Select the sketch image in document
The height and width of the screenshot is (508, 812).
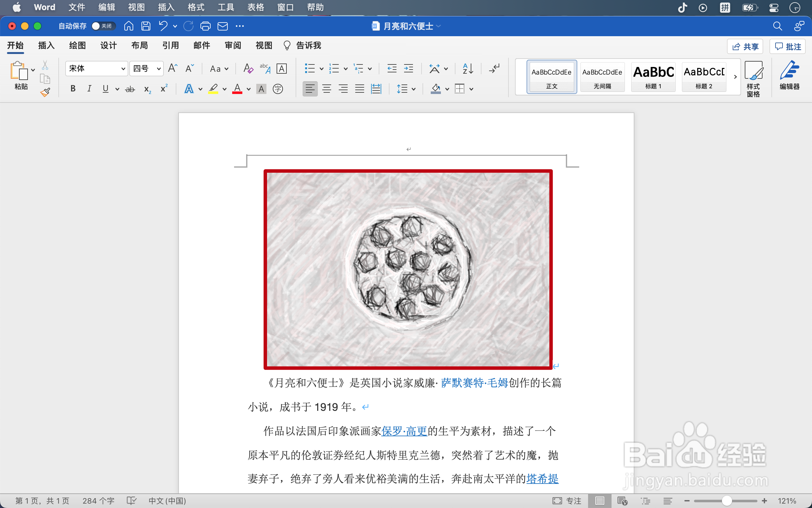pos(408,270)
